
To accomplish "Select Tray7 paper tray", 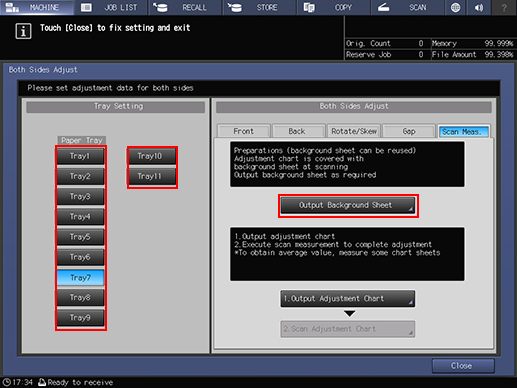I will 80,278.
